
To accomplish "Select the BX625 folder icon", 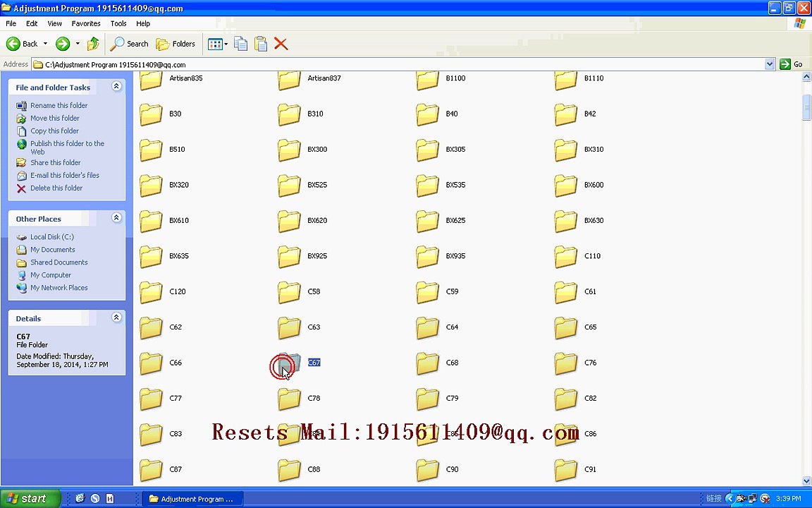I will pyautogui.click(x=427, y=221).
